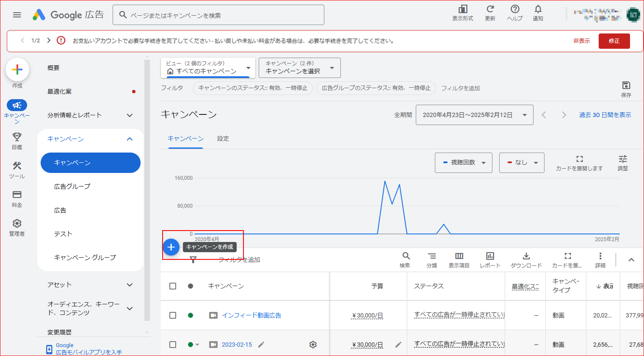Switch to 設定 tab
Screen dimensions: 644x356
(223, 139)
